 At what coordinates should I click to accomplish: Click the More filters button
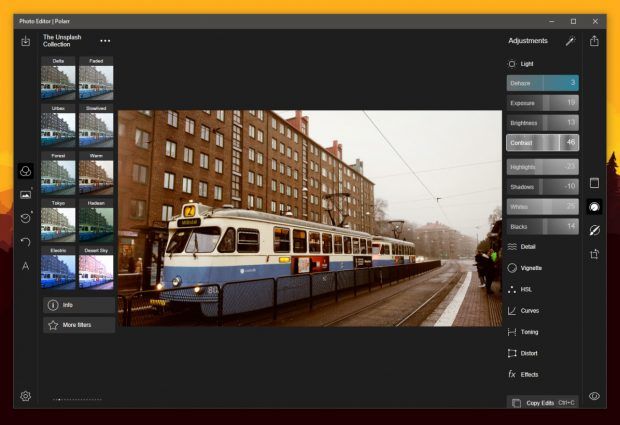(78, 325)
